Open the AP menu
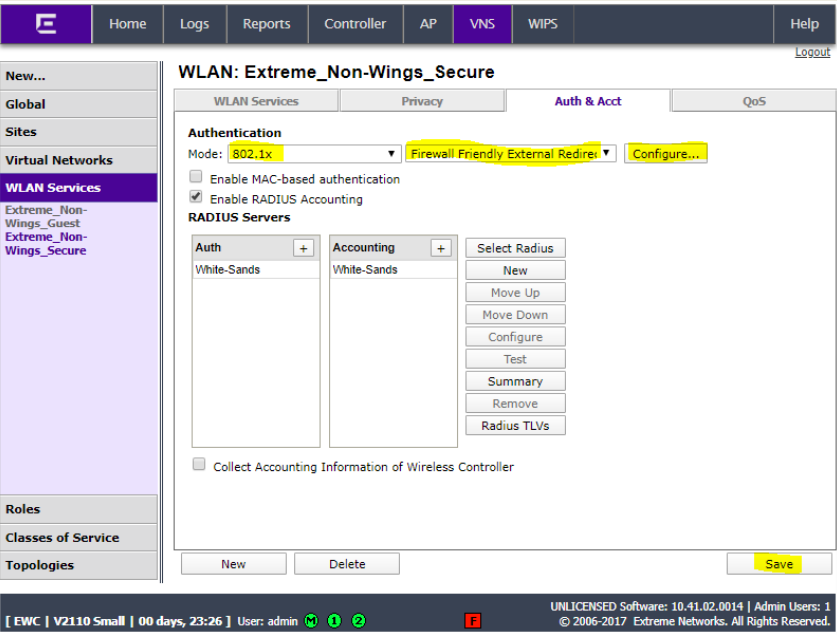Image resolution: width=837 pixels, height=635 pixels. tap(428, 24)
